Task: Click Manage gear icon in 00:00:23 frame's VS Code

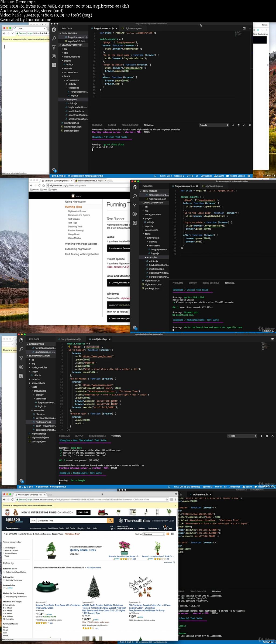Action: [54, 170]
